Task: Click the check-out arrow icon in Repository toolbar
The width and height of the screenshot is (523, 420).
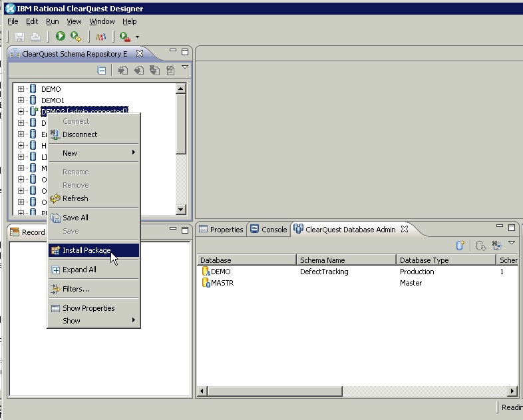Action: [x=139, y=71]
